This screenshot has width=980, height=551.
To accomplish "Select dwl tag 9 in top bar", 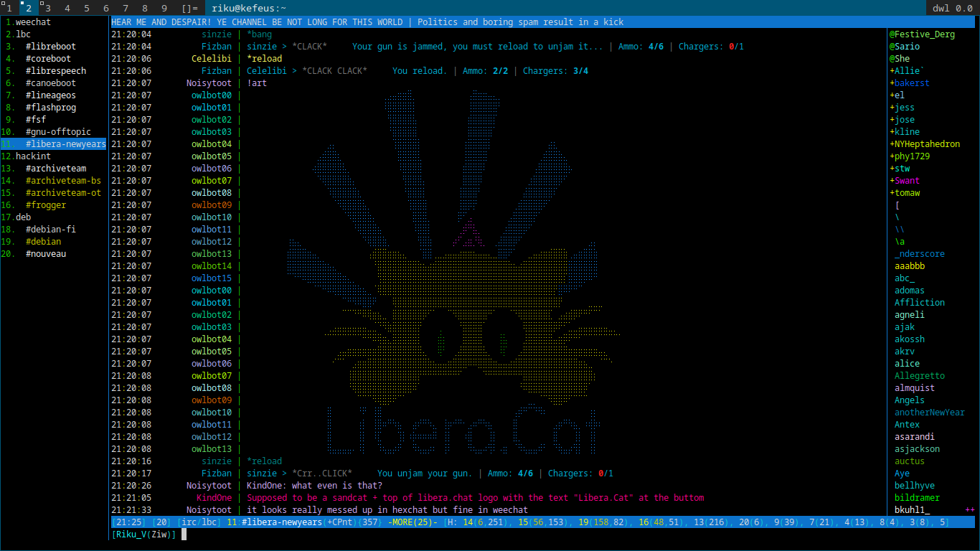I will point(164,8).
